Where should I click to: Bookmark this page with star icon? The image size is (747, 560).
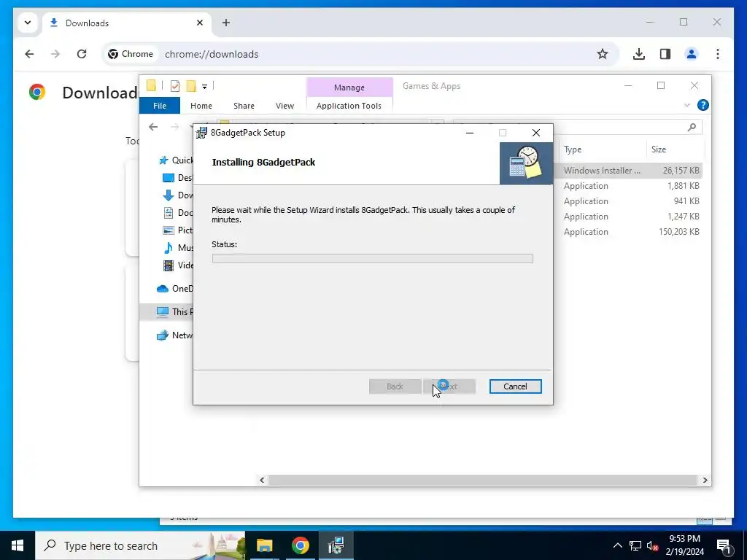[x=602, y=54]
